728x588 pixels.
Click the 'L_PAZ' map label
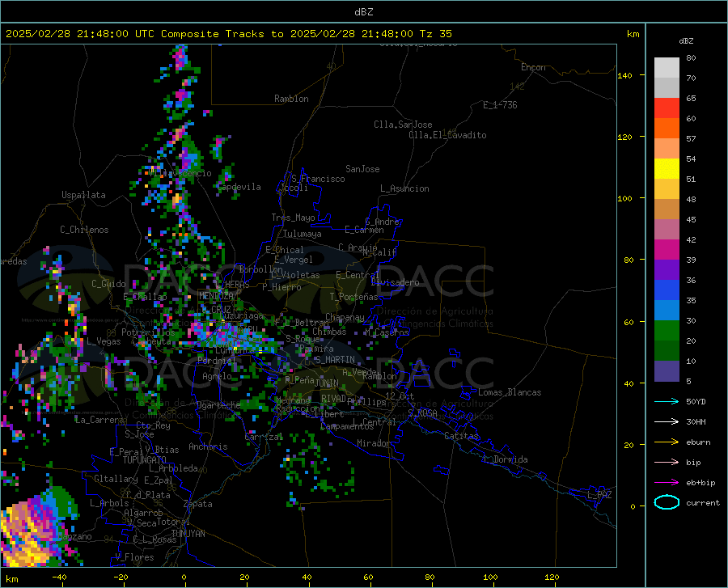599,495
